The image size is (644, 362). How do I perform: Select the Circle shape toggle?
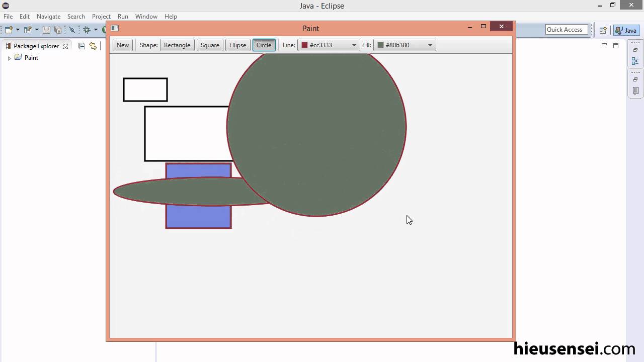[264, 45]
